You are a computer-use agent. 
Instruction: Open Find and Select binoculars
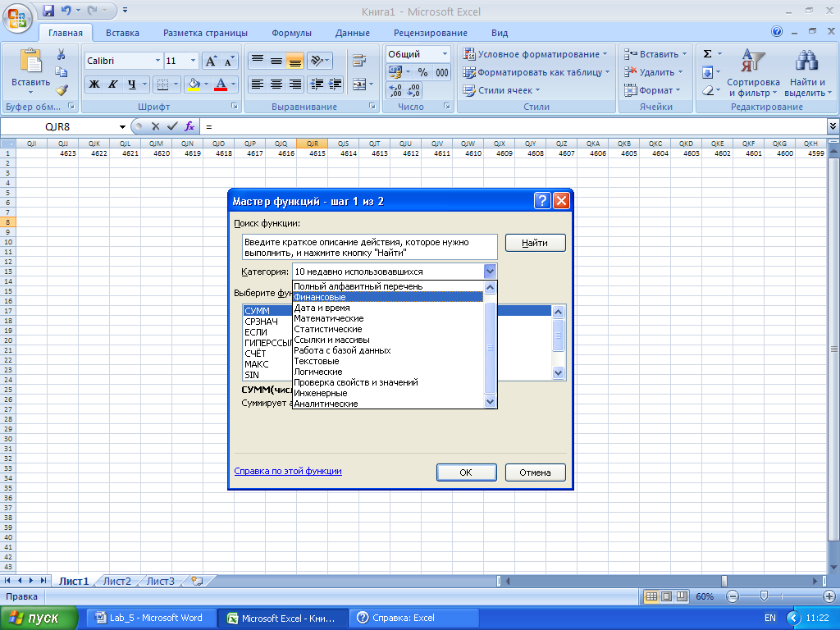(806, 73)
